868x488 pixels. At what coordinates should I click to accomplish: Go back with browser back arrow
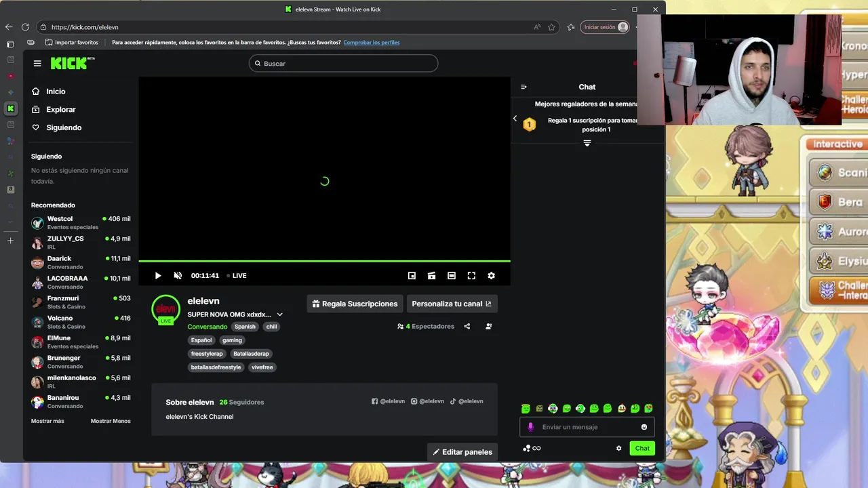coord(9,27)
